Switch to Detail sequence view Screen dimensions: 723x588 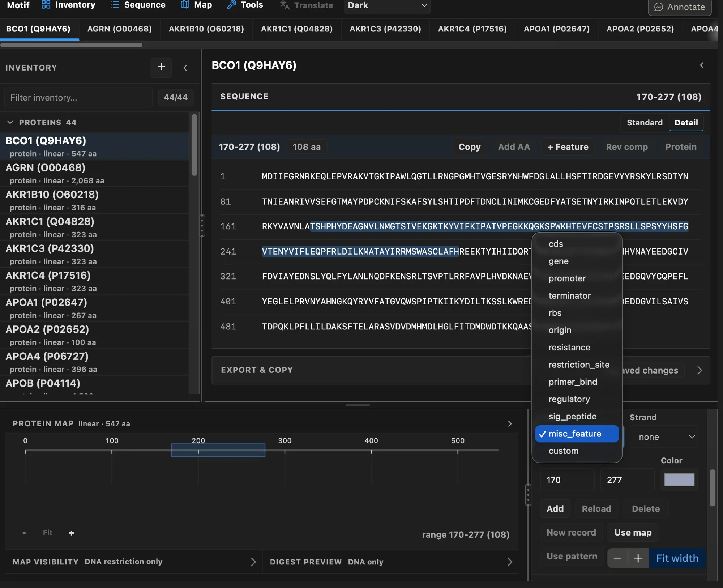(x=686, y=123)
